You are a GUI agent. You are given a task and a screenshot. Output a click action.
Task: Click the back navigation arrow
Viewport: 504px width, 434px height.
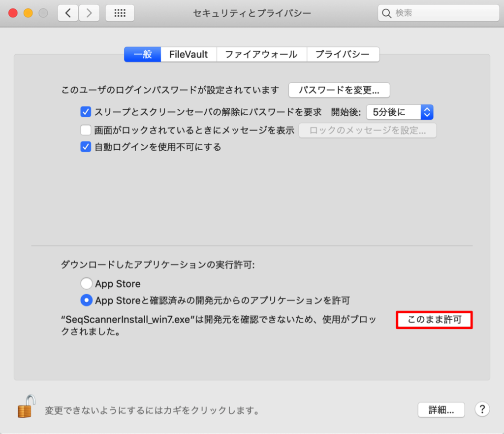[69, 13]
